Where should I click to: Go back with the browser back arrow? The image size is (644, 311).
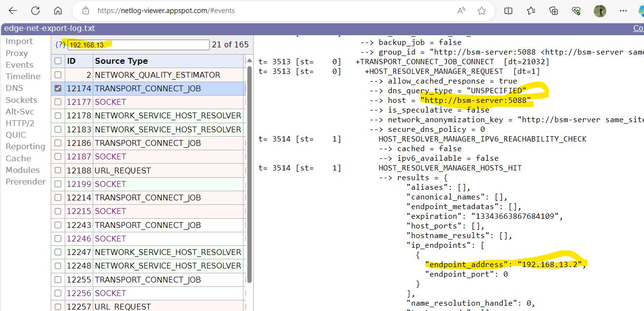(13, 11)
